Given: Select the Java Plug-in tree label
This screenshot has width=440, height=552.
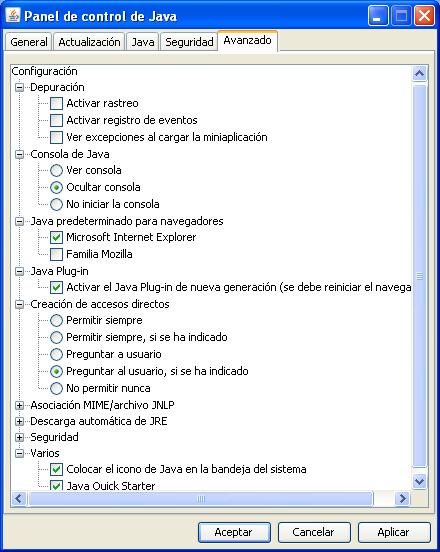Looking at the screenshot, I should 59,271.
